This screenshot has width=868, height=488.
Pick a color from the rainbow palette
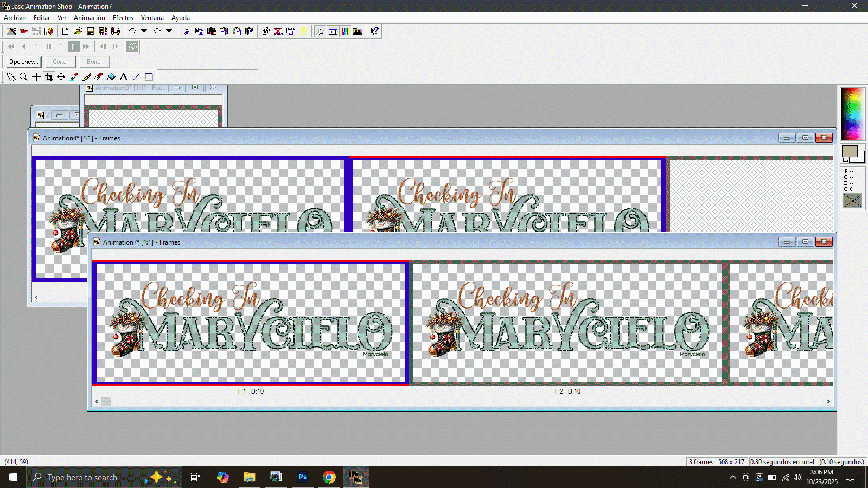852,114
